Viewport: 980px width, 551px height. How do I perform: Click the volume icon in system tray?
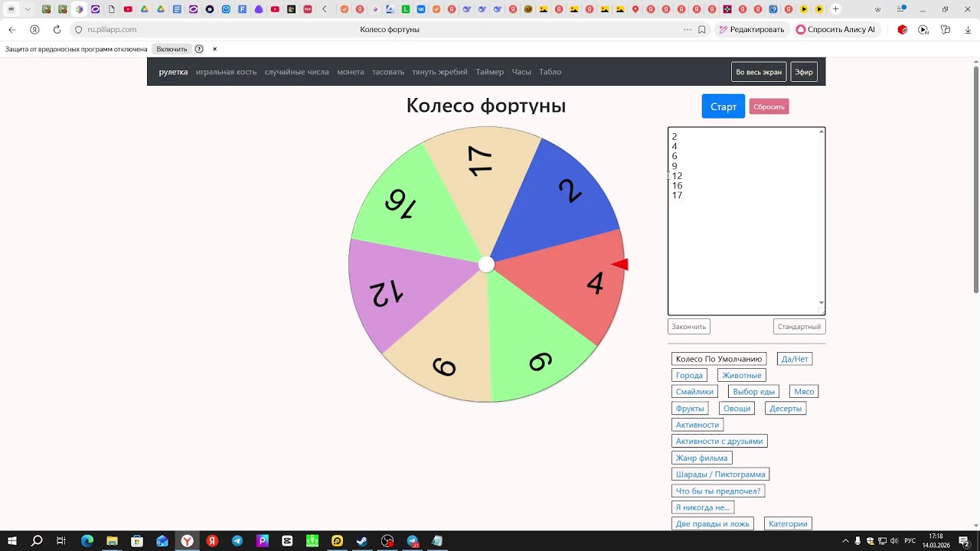[x=894, y=541]
